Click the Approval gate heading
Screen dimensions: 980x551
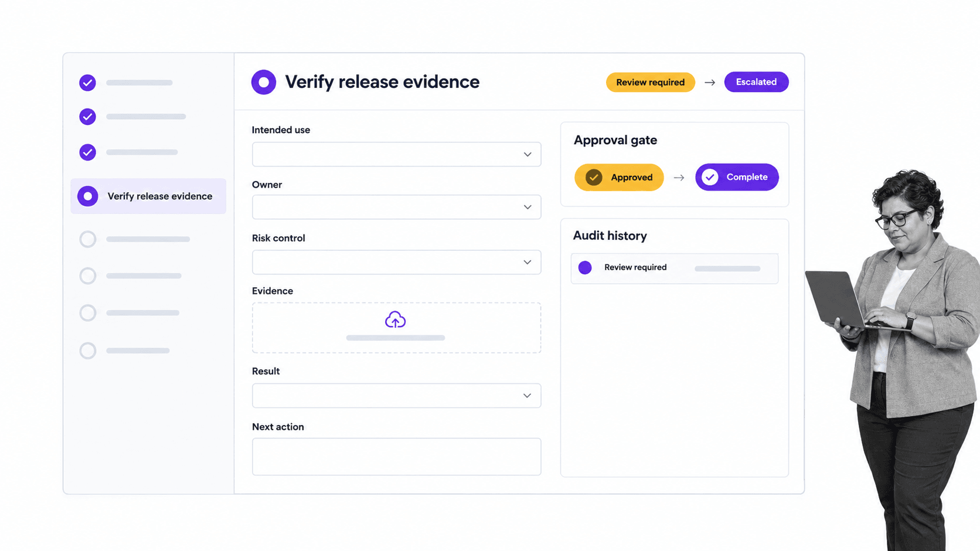tap(615, 140)
